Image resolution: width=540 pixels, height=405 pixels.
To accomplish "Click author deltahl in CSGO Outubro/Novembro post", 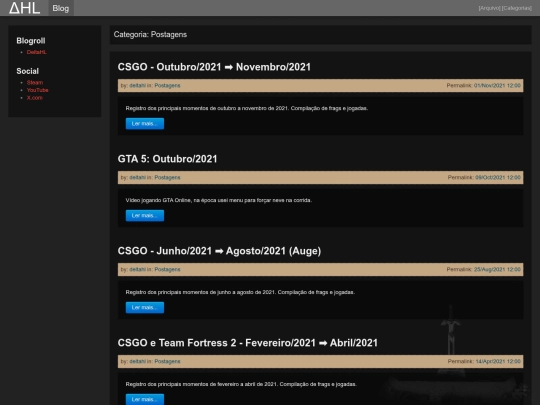I will [137, 85].
